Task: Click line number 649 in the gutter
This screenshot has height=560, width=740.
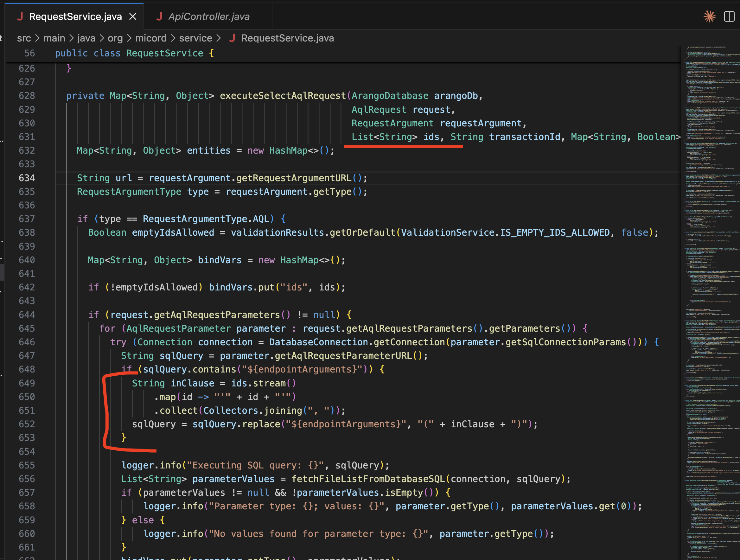Action: click(27, 383)
